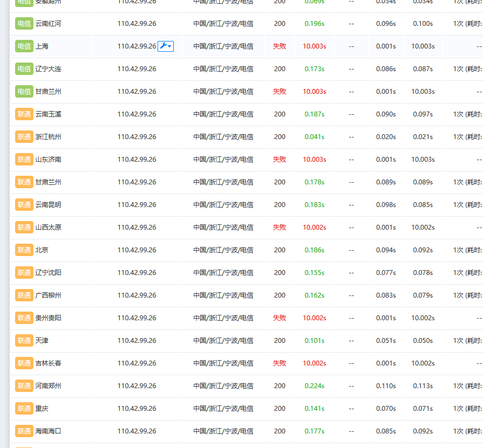Click the 失败 status in 吉林长春 row

click(x=280, y=363)
